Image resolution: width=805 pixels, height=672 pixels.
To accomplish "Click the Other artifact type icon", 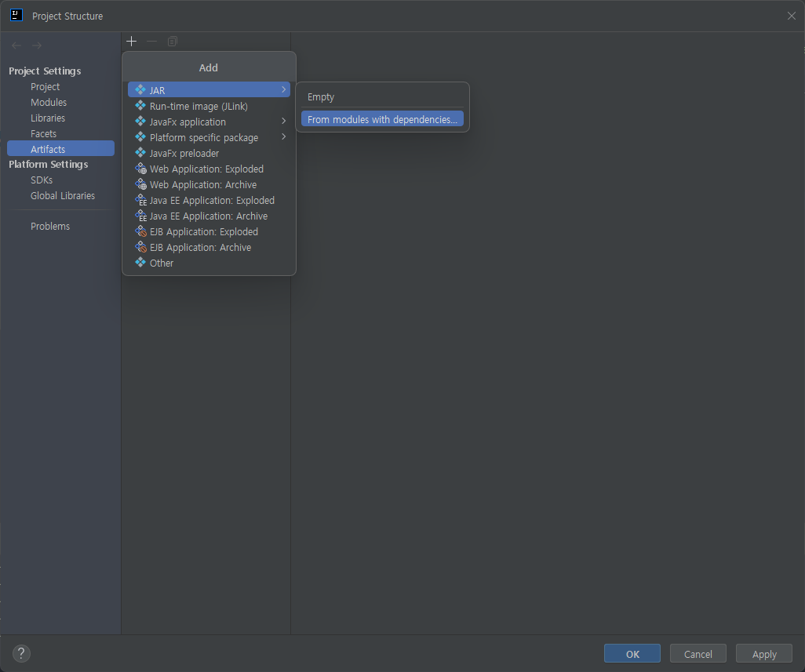I will tap(140, 263).
